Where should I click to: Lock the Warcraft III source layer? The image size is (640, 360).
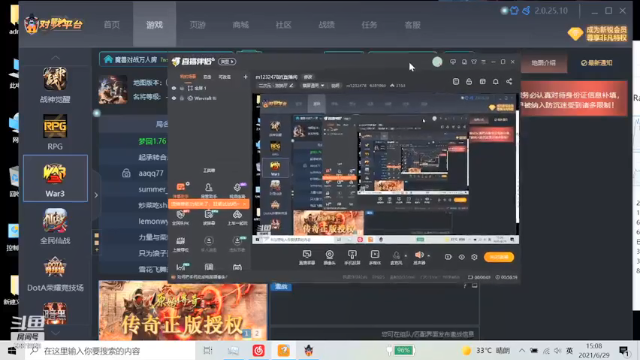tap(182, 98)
